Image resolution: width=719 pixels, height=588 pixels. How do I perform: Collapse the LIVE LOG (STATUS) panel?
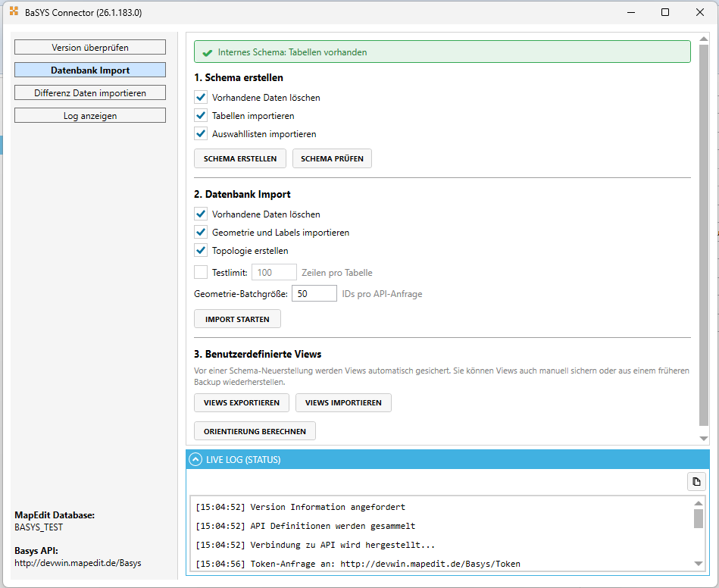195,460
